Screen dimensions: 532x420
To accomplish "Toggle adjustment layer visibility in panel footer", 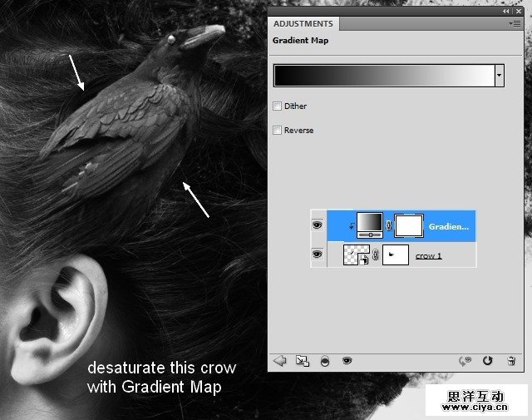I will pos(347,360).
